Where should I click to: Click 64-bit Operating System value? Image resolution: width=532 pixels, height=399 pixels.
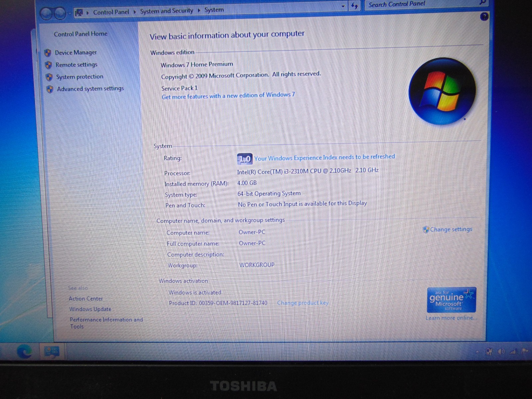tap(269, 194)
